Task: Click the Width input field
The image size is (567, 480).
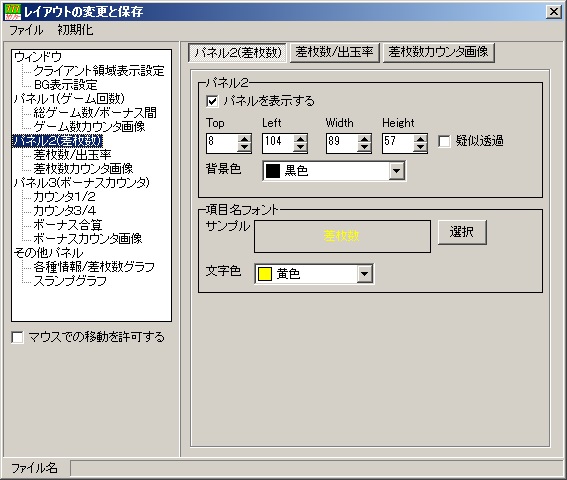Action: point(342,143)
